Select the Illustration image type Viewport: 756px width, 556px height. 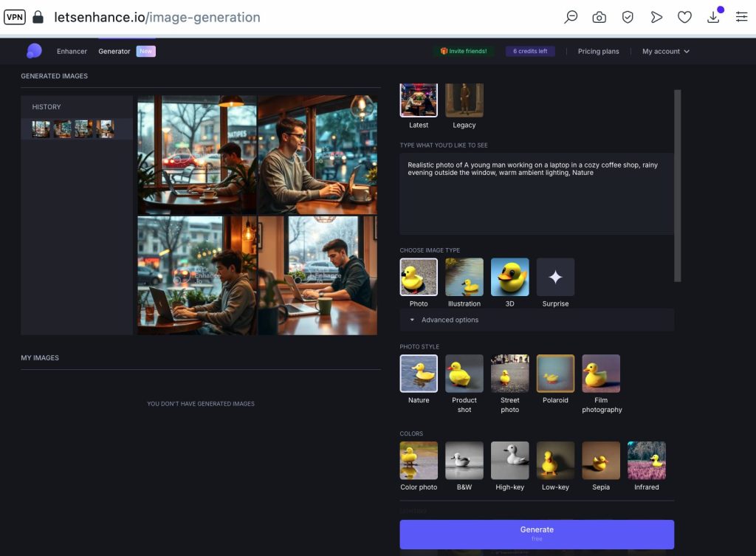pos(464,277)
